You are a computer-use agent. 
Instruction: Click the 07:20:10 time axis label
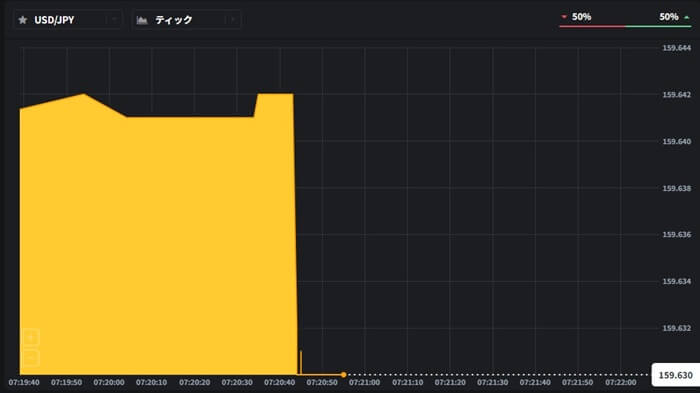click(x=151, y=383)
